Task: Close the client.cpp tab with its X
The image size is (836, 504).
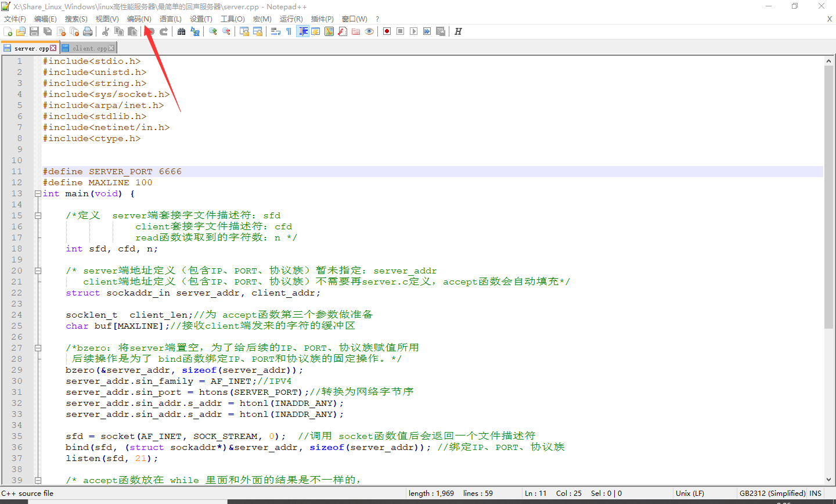Action: tap(111, 48)
